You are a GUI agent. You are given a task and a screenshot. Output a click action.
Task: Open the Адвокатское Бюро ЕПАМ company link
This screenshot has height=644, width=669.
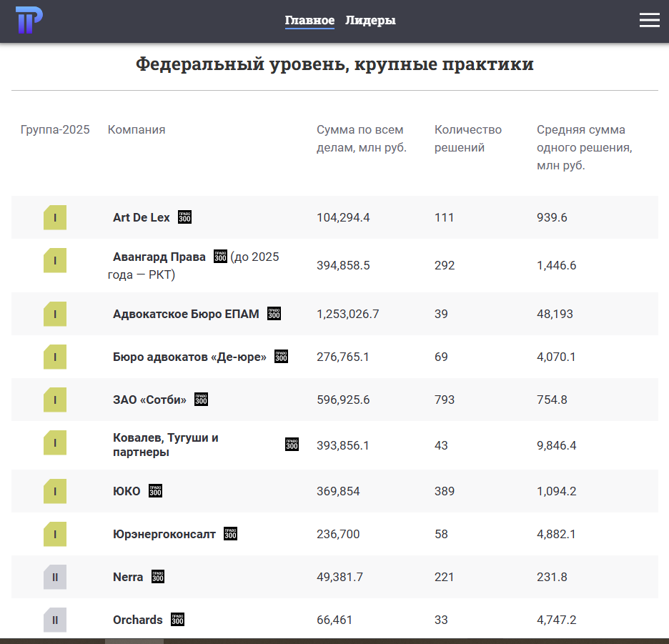(186, 314)
